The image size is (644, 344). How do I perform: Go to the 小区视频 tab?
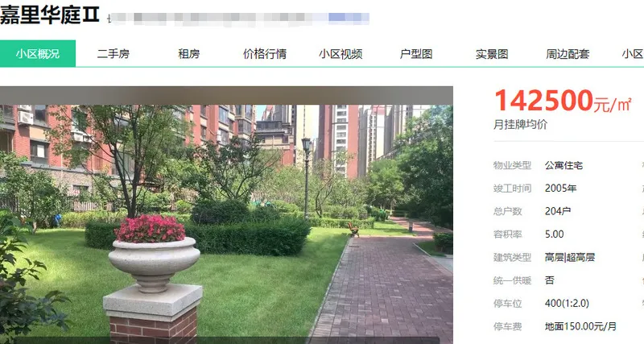[341, 54]
